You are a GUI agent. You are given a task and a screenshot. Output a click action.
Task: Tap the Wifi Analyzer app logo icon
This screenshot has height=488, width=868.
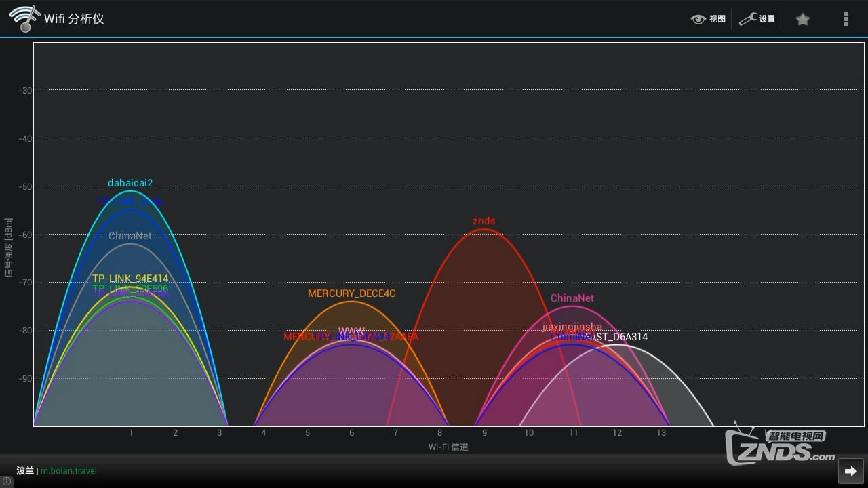pos(23,18)
